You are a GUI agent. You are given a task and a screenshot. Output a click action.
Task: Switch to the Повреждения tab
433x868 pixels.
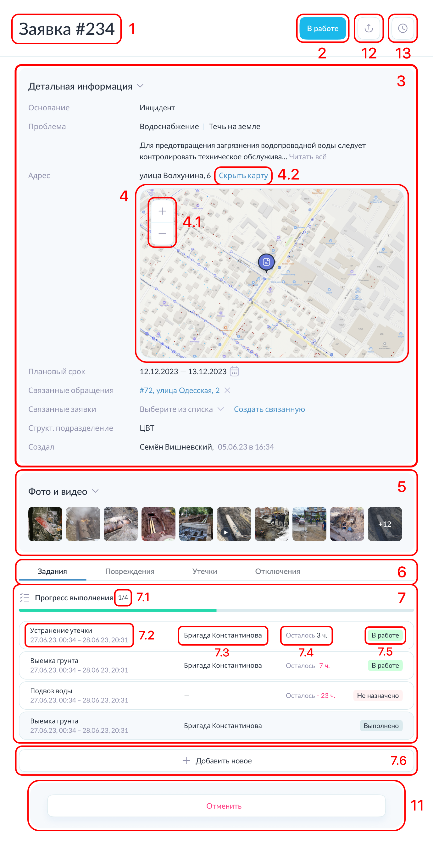point(130,571)
